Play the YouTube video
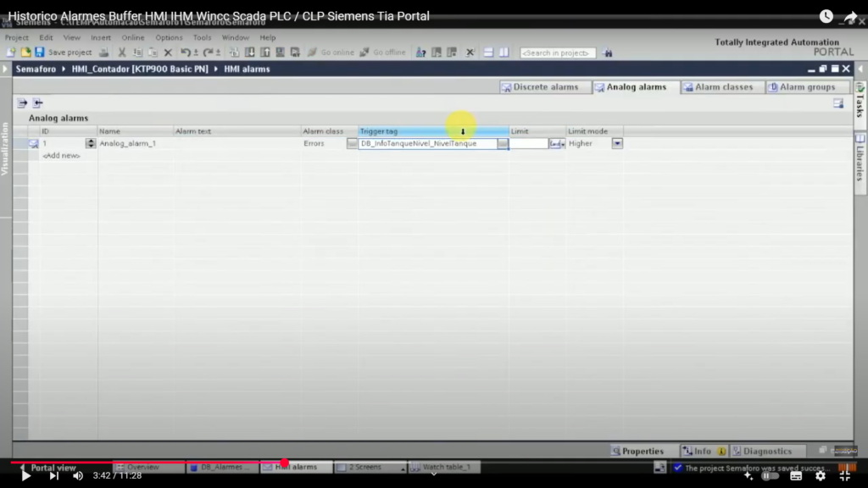This screenshot has height=488, width=868. (25, 475)
